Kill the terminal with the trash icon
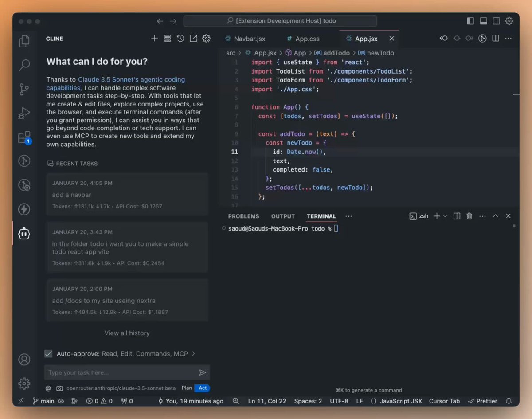 pos(469,216)
